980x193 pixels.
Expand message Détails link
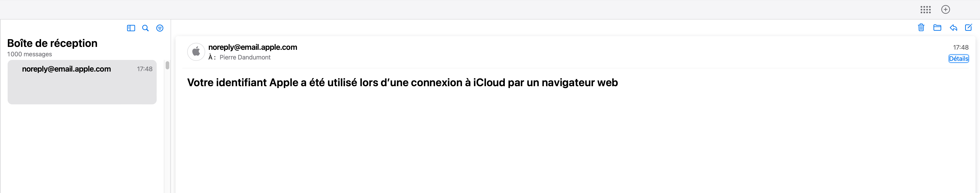(958, 59)
